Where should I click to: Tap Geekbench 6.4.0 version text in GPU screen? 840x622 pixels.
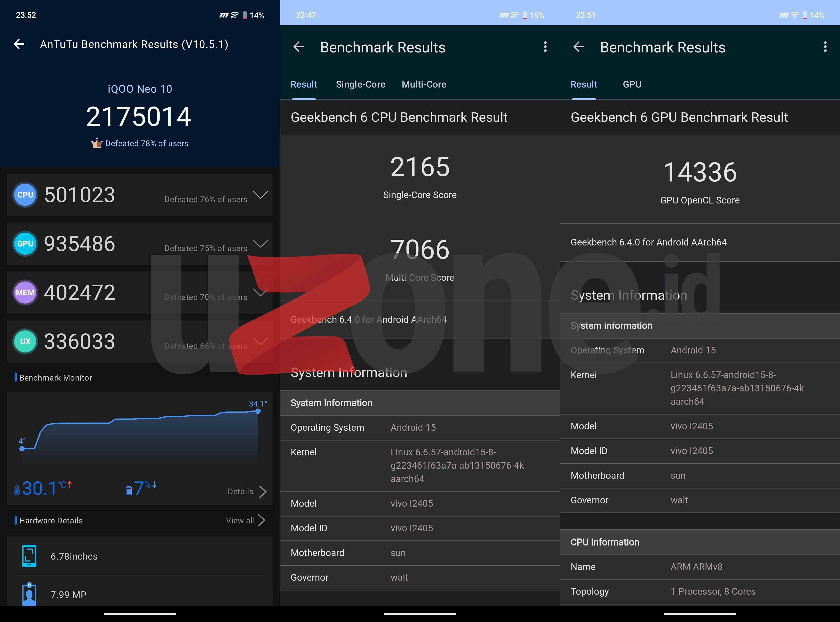click(x=648, y=242)
